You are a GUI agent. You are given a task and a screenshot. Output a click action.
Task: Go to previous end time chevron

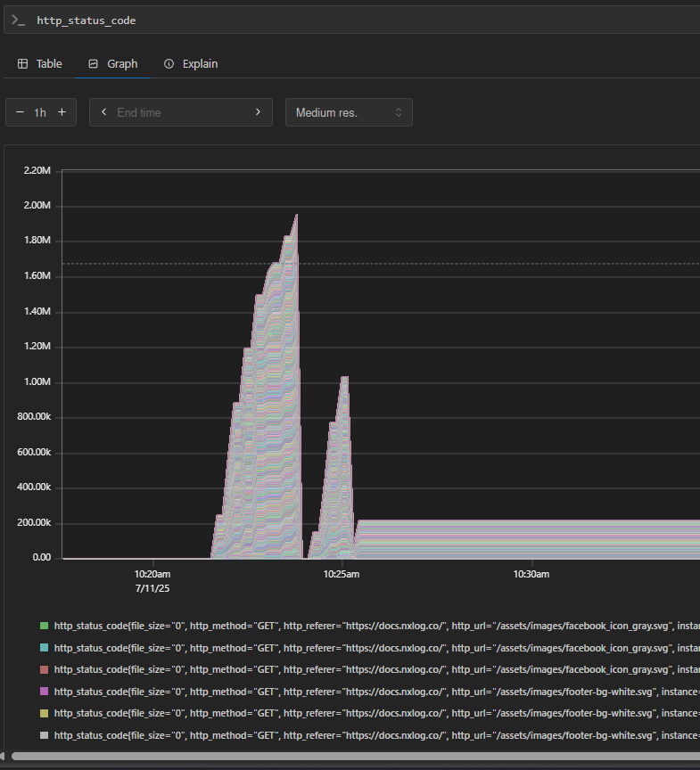click(103, 112)
